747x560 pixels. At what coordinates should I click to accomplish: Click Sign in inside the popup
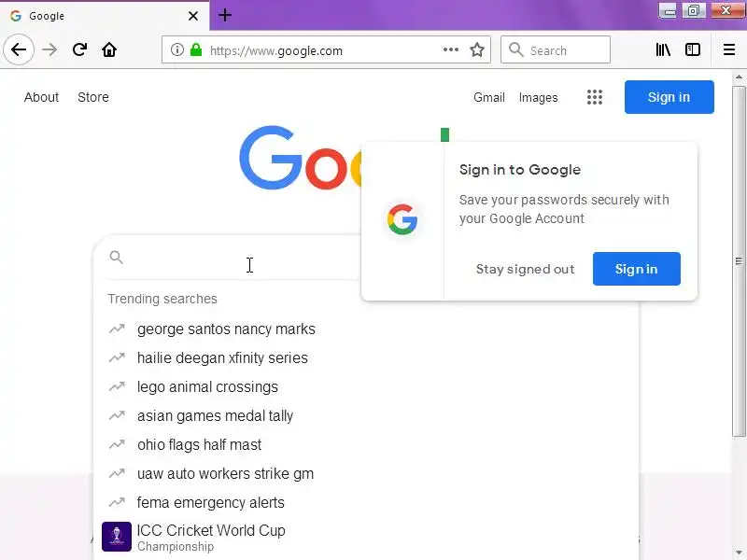pos(637,269)
